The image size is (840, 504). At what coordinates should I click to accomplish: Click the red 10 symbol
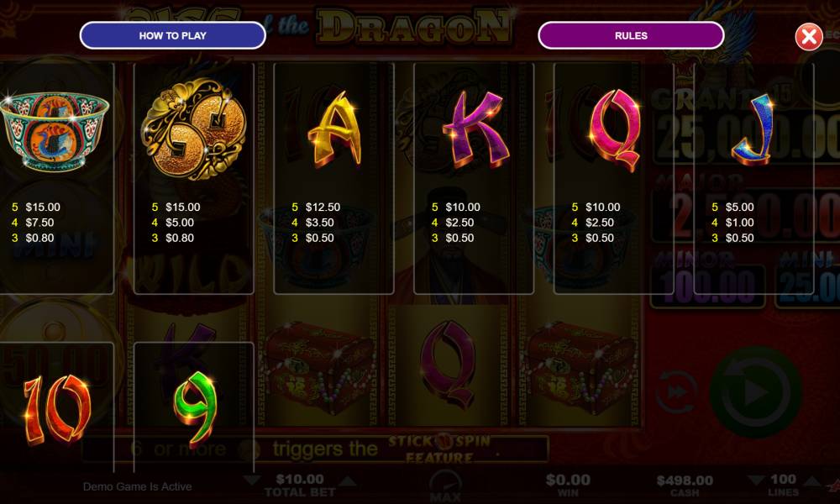[55, 410]
